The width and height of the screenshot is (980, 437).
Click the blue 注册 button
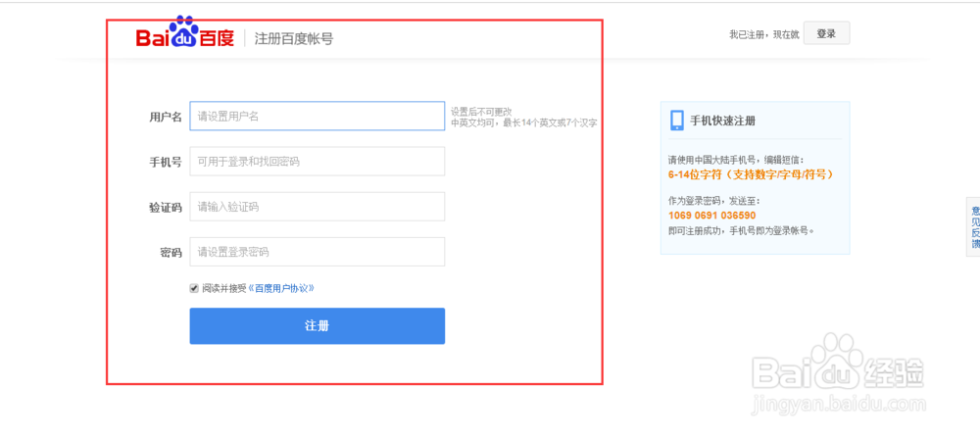(x=317, y=325)
